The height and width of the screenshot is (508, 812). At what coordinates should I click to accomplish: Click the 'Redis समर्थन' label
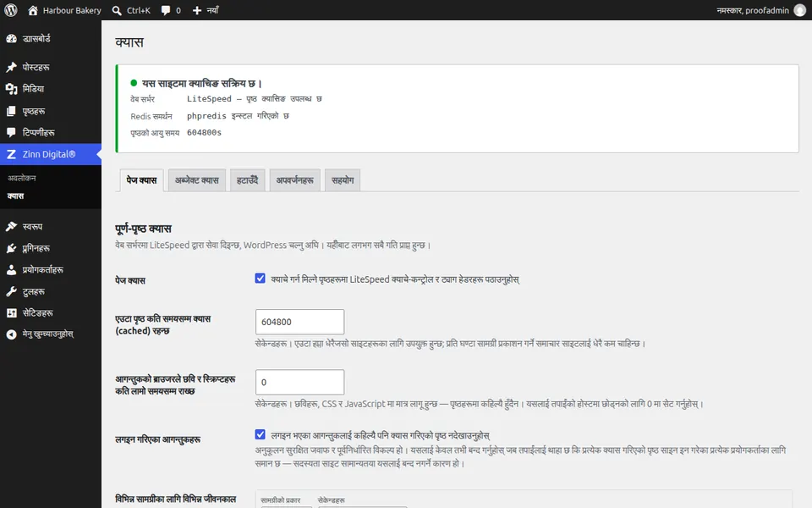(151, 116)
